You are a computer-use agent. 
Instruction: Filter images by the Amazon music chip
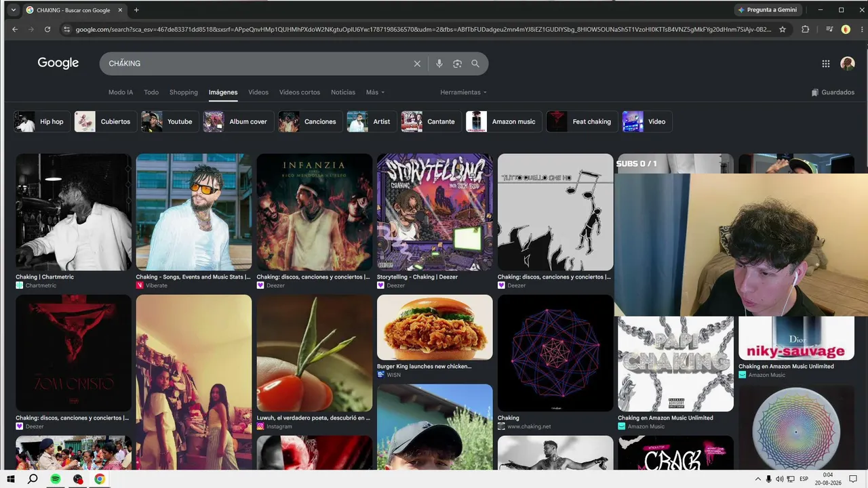tap(504, 122)
